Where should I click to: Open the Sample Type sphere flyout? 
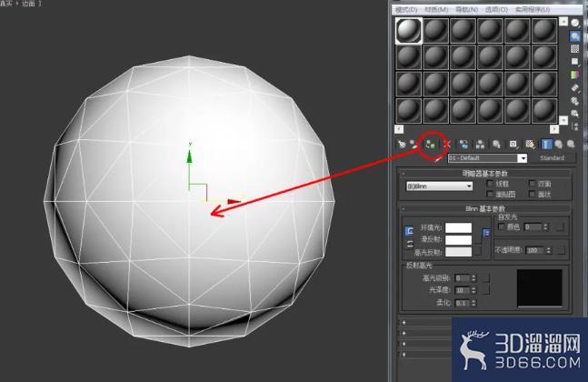tap(575, 24)
